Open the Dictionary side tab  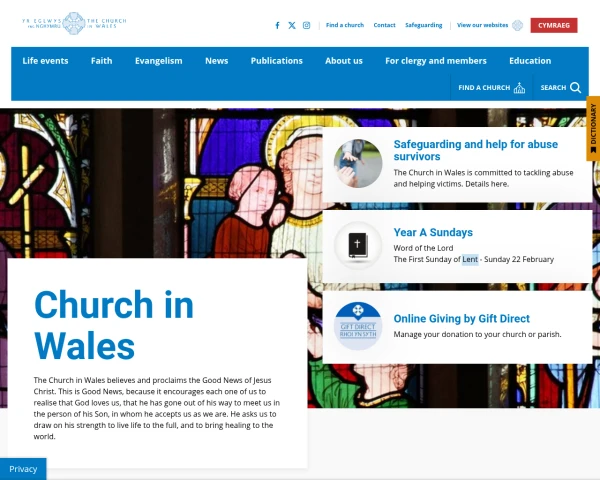pos(593,128)
